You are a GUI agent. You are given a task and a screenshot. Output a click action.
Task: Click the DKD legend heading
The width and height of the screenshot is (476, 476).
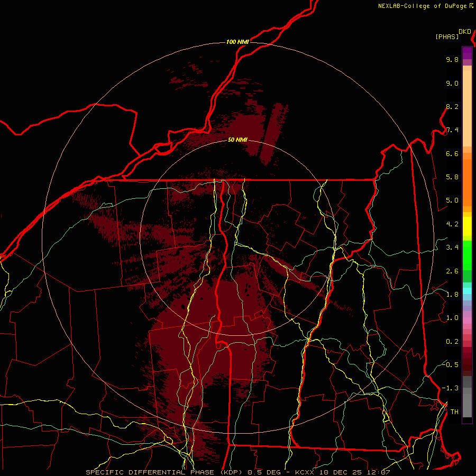tap(465, 32)
